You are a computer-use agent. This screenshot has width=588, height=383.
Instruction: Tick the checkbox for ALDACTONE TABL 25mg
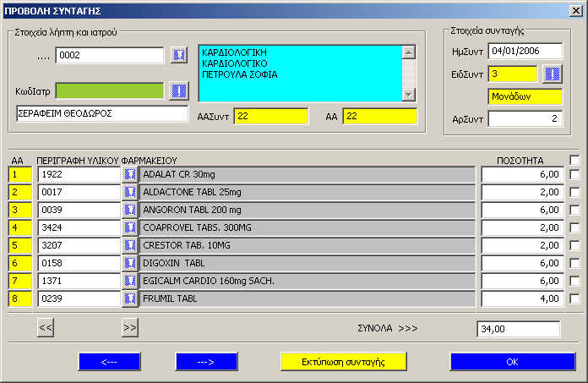574,192
